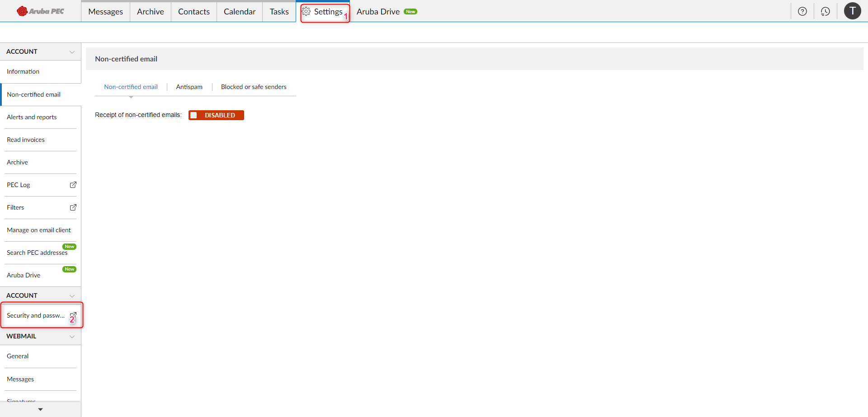The width and height of the screenshot is (868, 417).
Task: Open Blocked or safe senders tab
Action: tap(253, 87)
